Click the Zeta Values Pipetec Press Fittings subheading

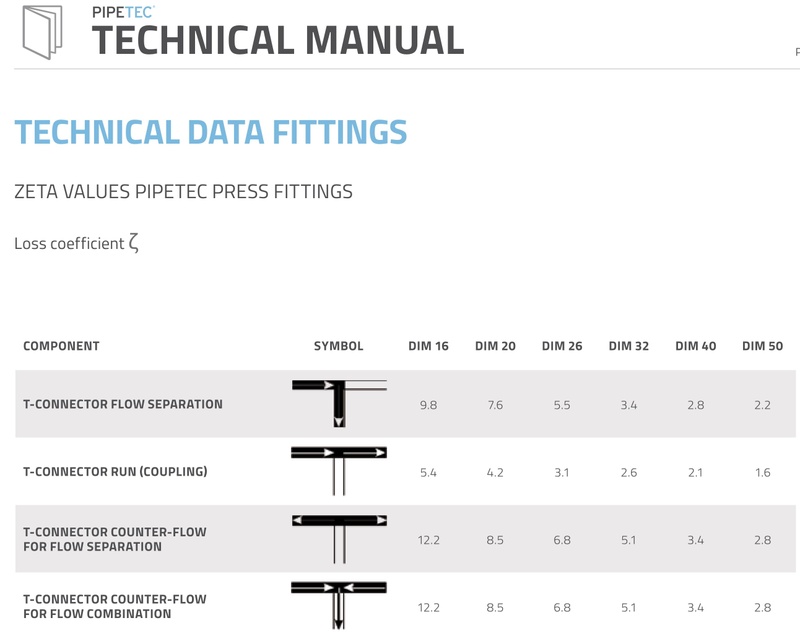(x=183, y=191)
